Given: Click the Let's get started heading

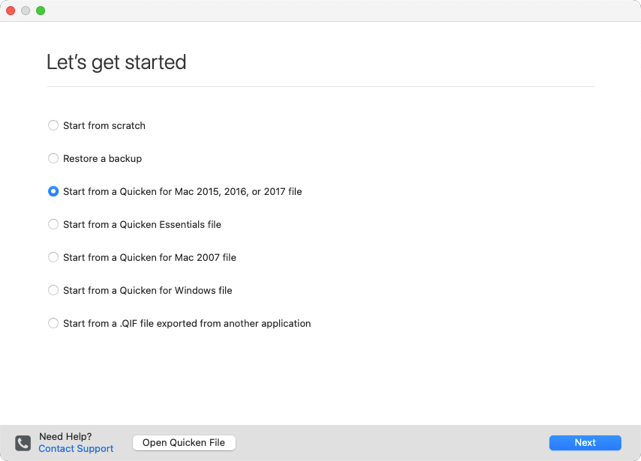Looking at the screenshot, I should (x=117, y=63).
